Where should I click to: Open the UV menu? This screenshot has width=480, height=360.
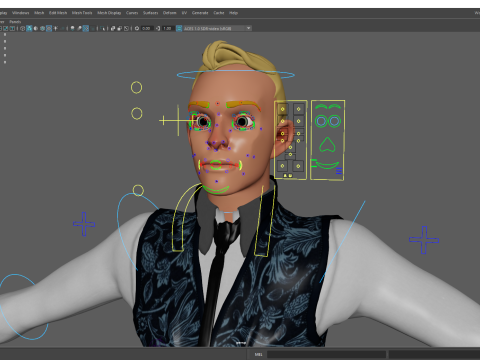click(x=184, y=13)
